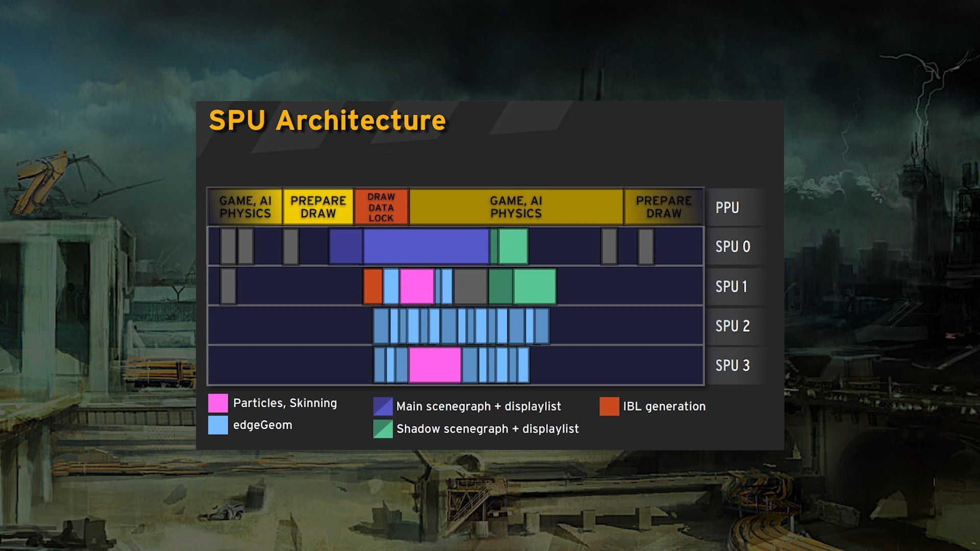
Task: Click the IBL generation legend text
Action: pyautogui.click(x=664, y=407)
